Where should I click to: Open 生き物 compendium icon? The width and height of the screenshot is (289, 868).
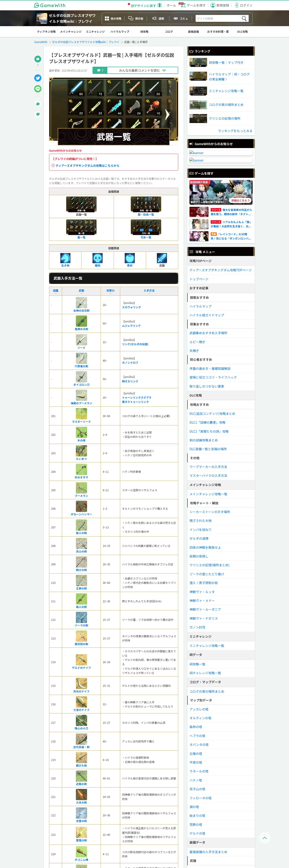[65, 258]
